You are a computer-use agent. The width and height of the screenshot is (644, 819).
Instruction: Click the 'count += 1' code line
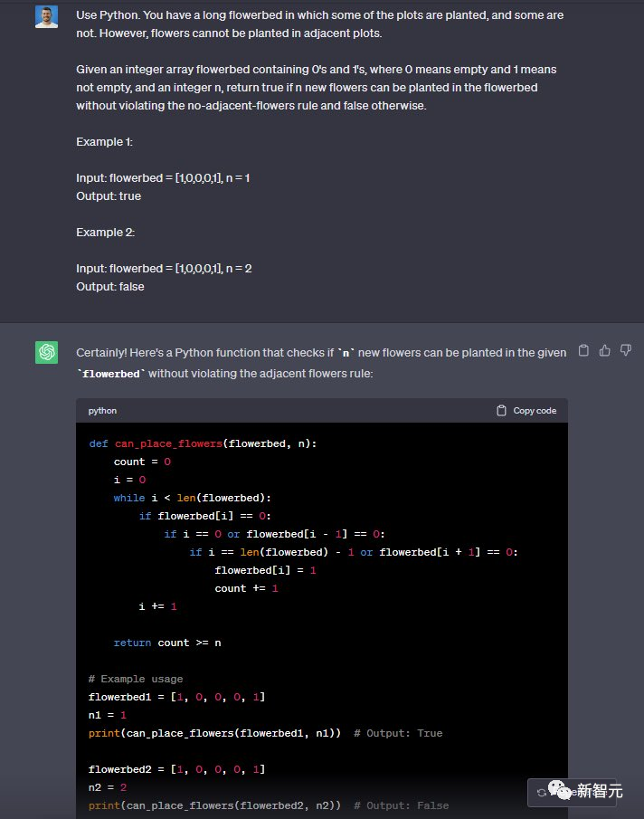click(246, 588)
